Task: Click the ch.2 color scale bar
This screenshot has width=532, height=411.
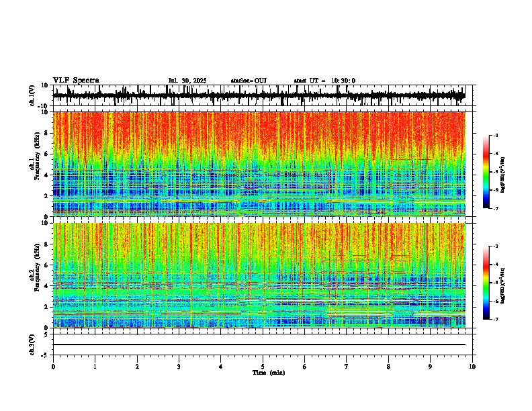Action: 486,283
